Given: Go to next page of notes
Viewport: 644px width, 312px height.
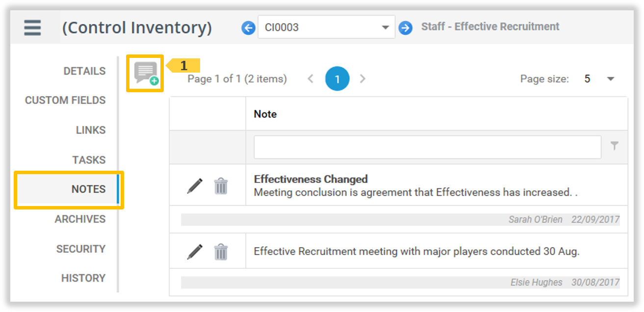Looking at the screenshot, I should click(x=363, y=79).
